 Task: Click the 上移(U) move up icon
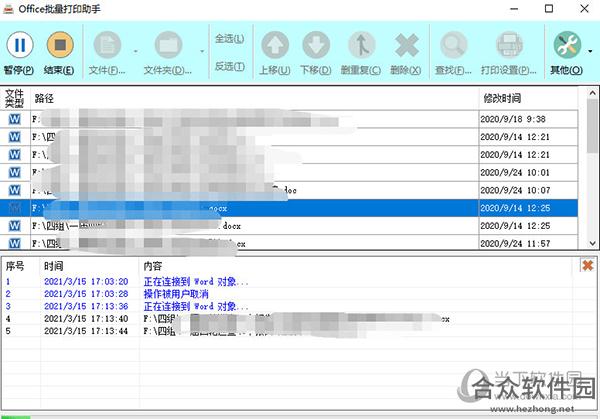(x=275, y=45)
